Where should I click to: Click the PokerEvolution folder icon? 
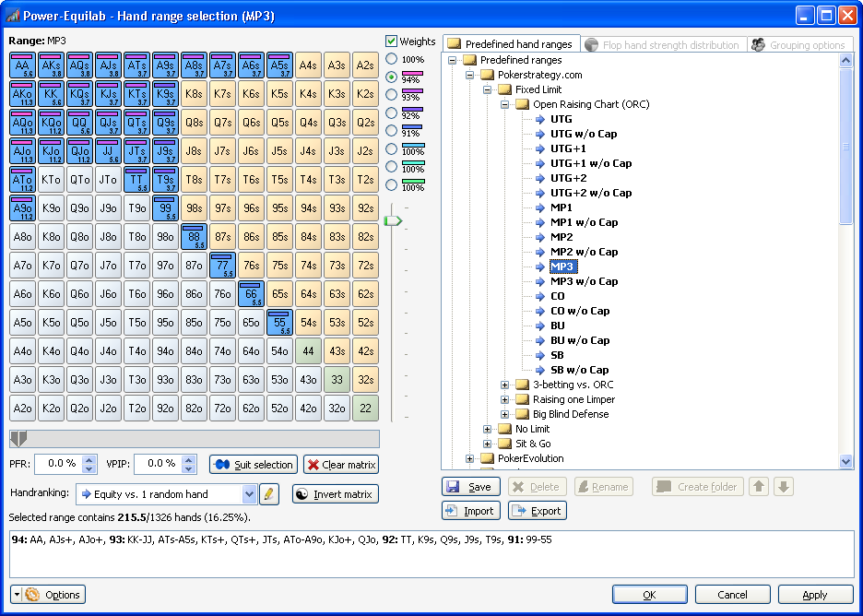487,458
